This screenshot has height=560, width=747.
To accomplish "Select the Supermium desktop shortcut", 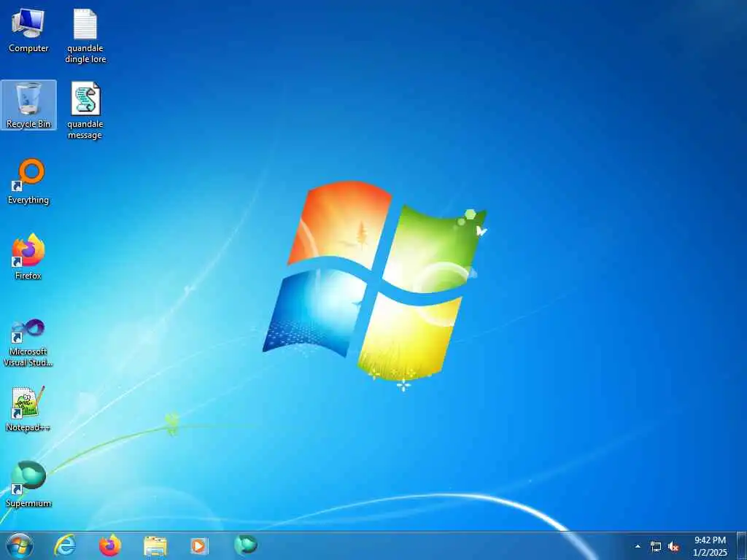I will click(x=28, y=484).
